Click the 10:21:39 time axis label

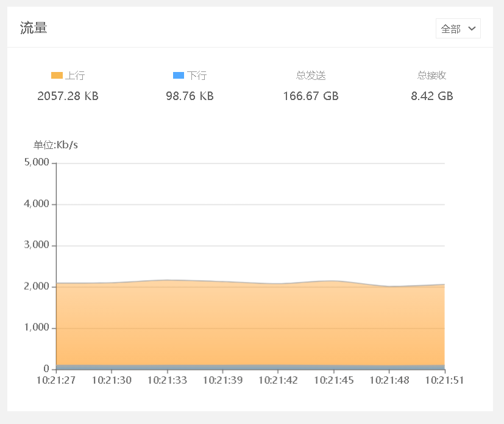(x=223, y=380)
